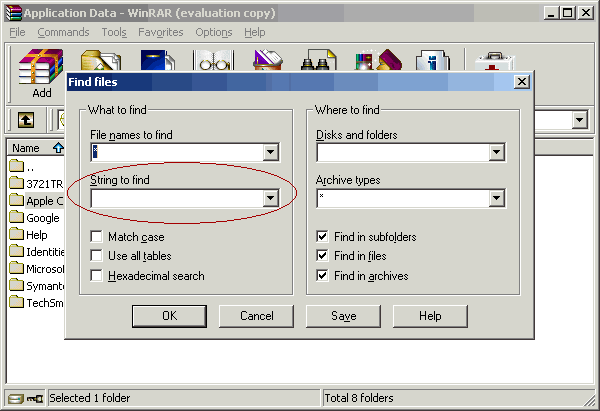Click the Disks and folders text field

tap(403, 152)
